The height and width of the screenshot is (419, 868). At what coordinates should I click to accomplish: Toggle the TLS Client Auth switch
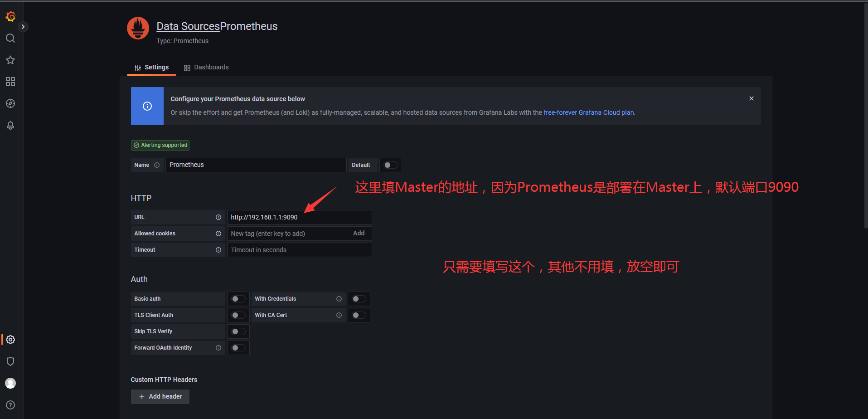coord(238,315)
